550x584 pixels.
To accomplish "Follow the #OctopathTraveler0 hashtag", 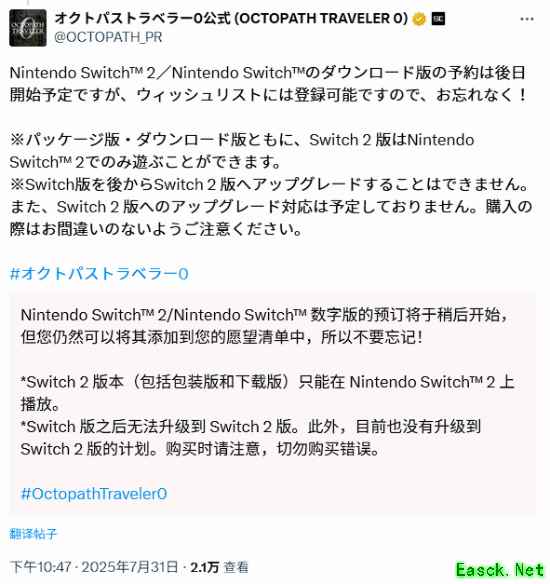I will tap(94, 494).
